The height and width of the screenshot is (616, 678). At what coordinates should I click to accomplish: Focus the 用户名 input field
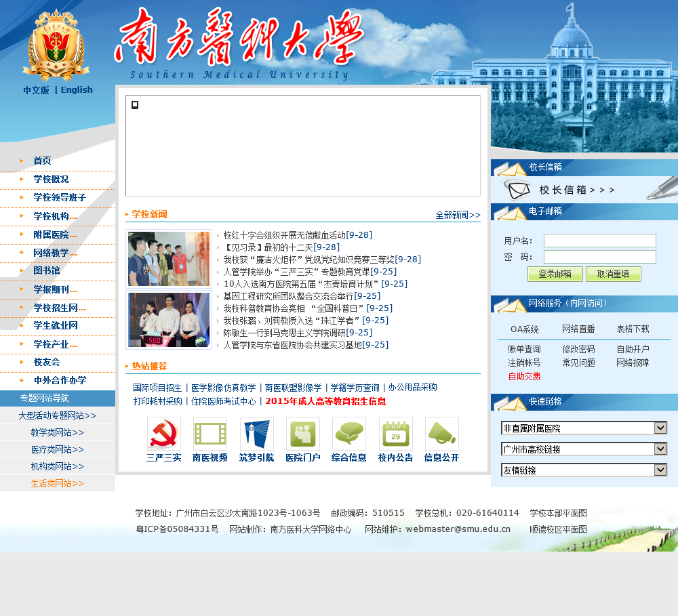(x=600, y=241)
